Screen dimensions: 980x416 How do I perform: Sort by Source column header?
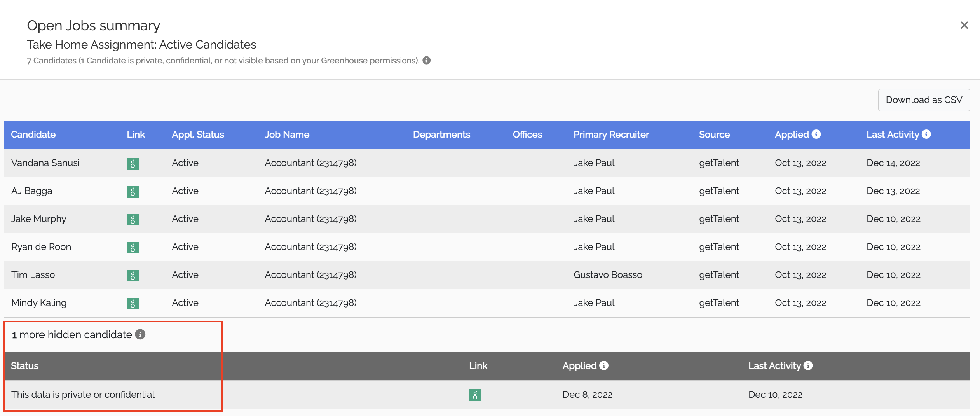714,135
